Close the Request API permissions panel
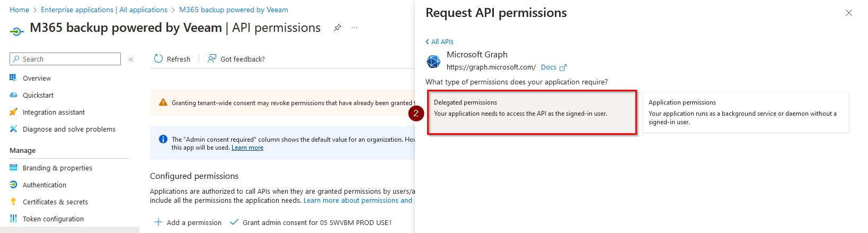The height and width of the screenshot is (233, 868). pos(849,13)
